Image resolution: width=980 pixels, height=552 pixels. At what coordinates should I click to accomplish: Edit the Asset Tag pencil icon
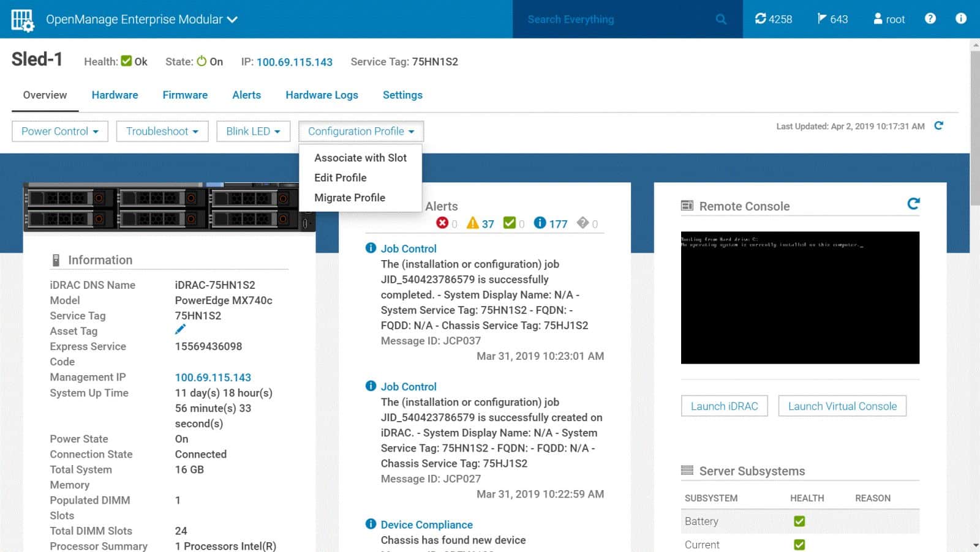[180, 330]
